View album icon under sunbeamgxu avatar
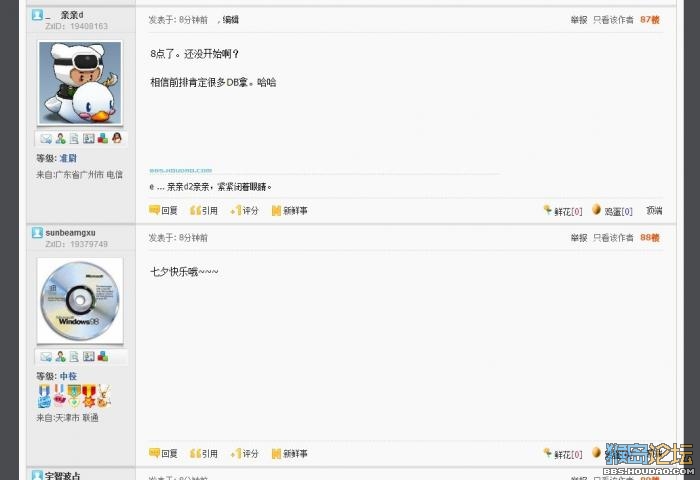Image resolution: width=700 pixels, height=480 pixels. click(x=89, y=356)
